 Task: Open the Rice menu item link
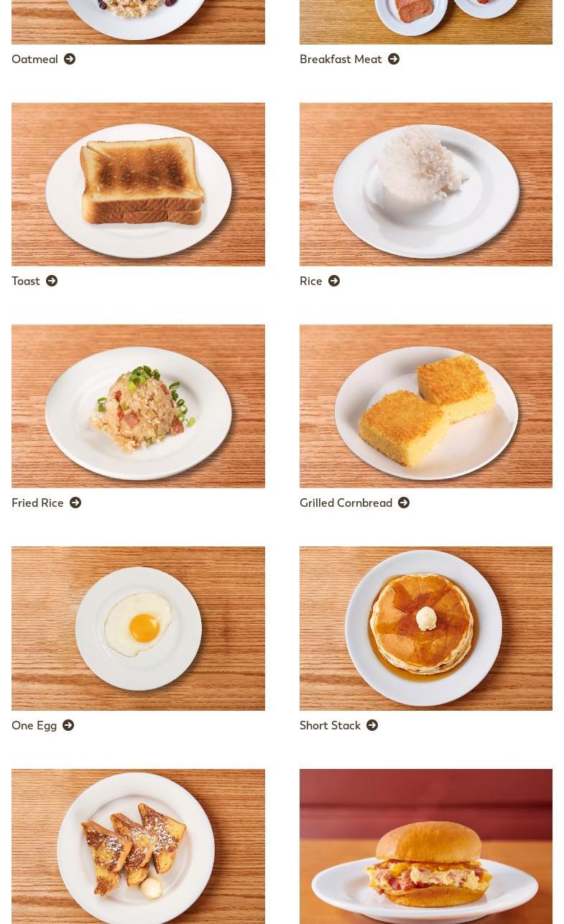(x=311, y=281)
